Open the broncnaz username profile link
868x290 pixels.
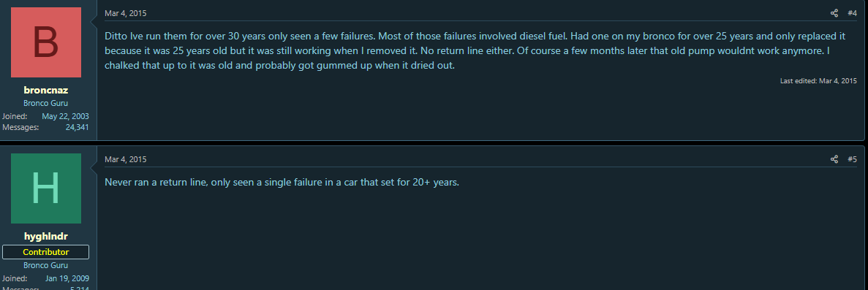[46, 90]
